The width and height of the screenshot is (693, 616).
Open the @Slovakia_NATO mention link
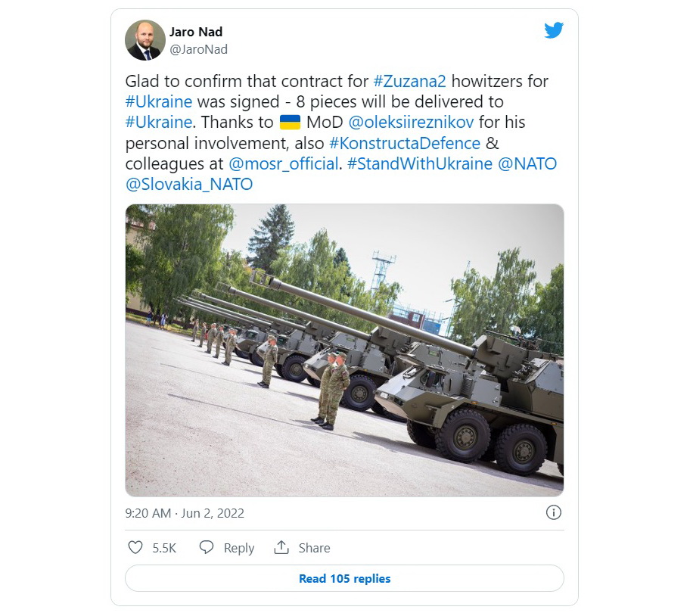[x=189, y=185]
